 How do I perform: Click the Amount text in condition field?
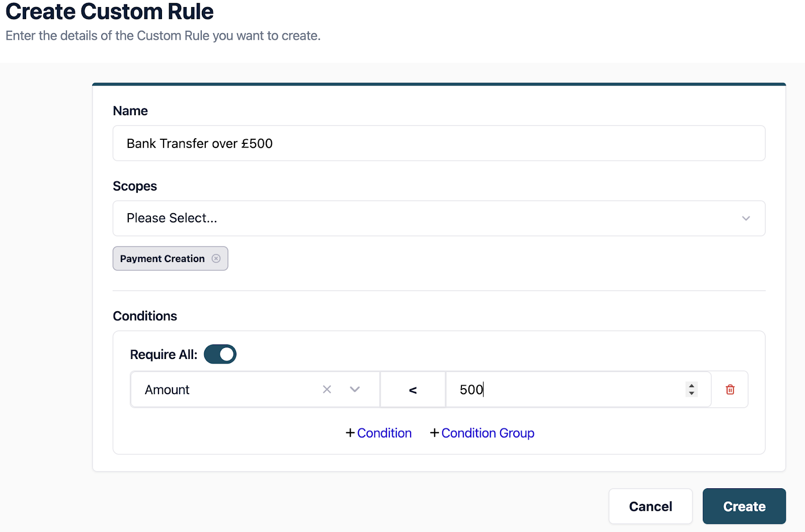[167, 390]
